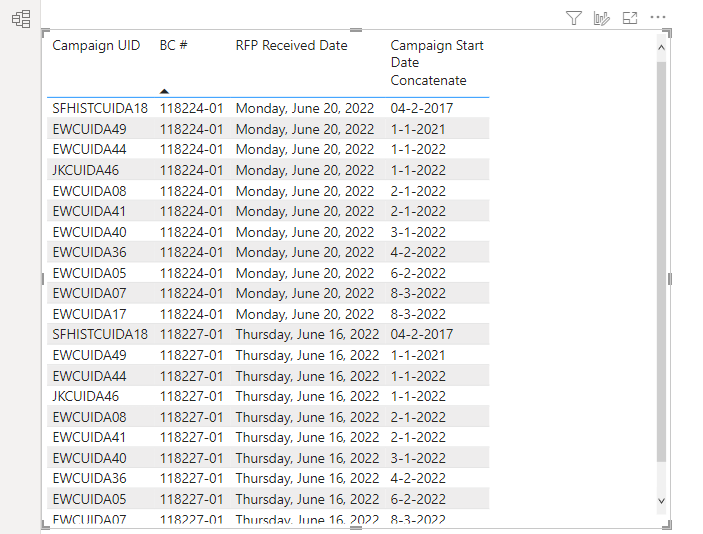Viewport: 703px width, 534px height.
Task: Click the first 118227-01 BC number cell
Action: pyautogui.click(x=191, y=334)
